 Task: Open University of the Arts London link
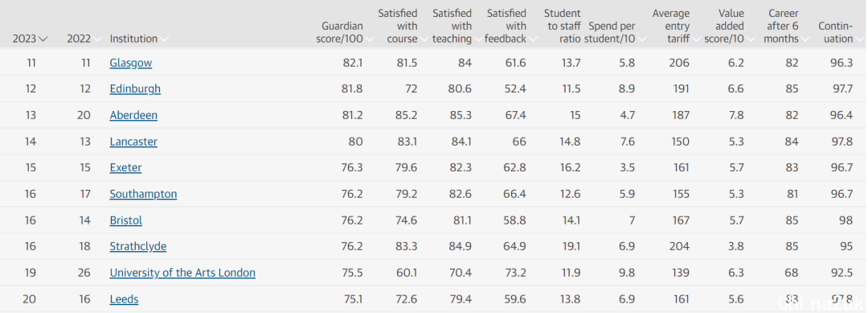pyautogui.click(x=182, y=273)
